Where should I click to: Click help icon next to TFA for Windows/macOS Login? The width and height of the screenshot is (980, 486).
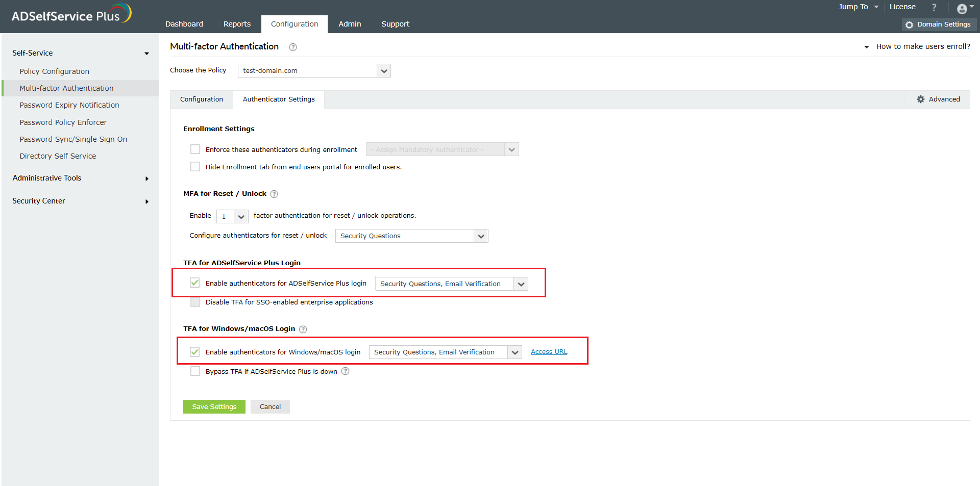pos(303,329)
